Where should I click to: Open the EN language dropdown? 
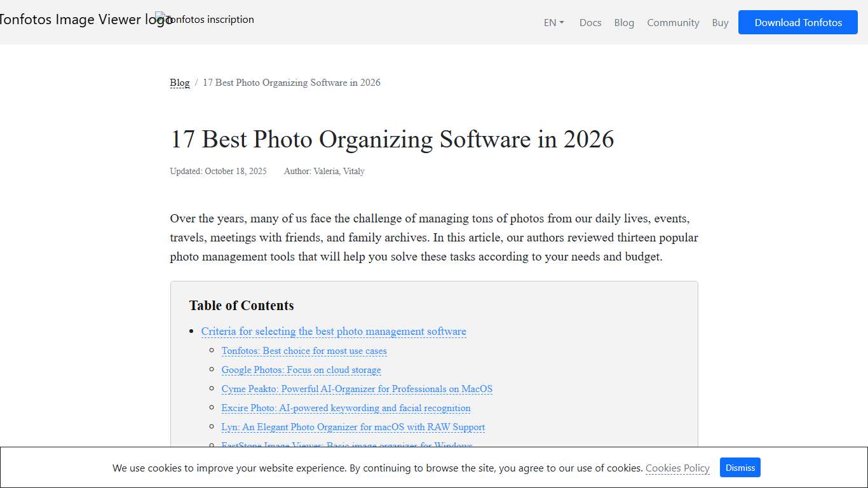(549, 22)
